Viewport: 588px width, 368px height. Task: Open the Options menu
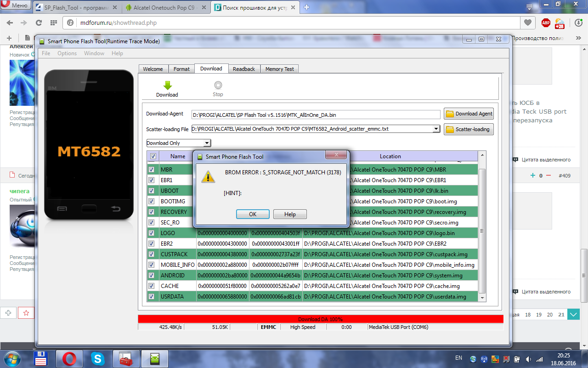click(67, 53)
